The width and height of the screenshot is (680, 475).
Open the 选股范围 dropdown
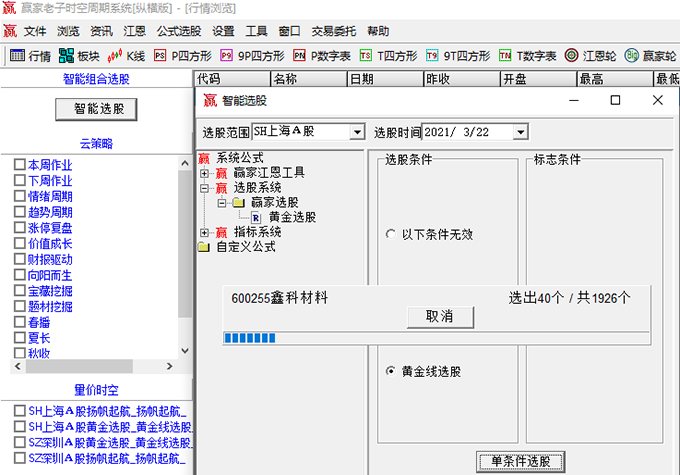point(357,131)
